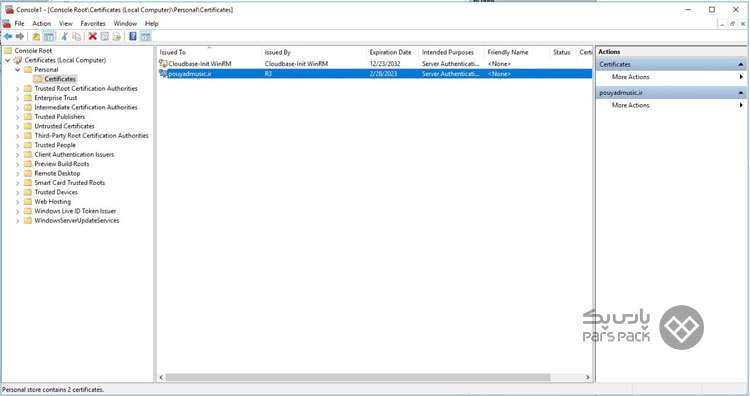The height and width of the screenshot is (396, 750).
Task: Expand Trusted Root Certification Authorities
Action: [x=18, y=88]
